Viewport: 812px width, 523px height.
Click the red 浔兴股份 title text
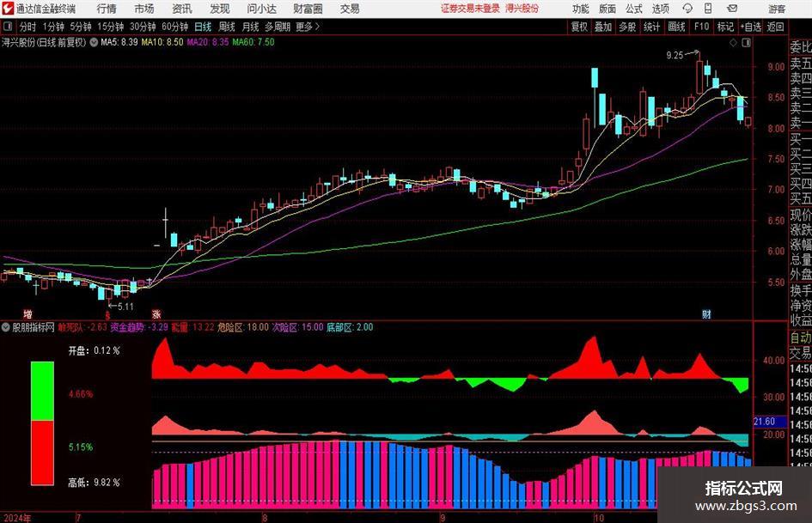(522, 9)
